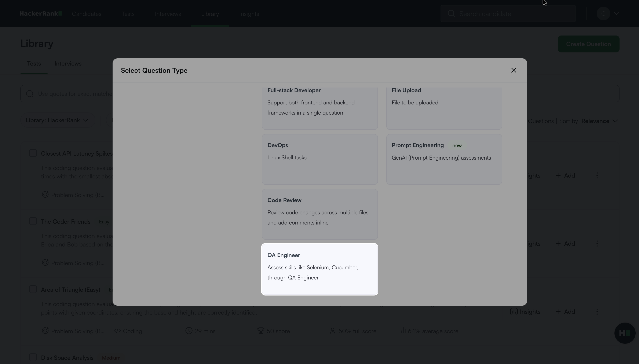Click the library search magnifier icon
Viewport: 639px width, 364px height.
(x=30, y=94)
